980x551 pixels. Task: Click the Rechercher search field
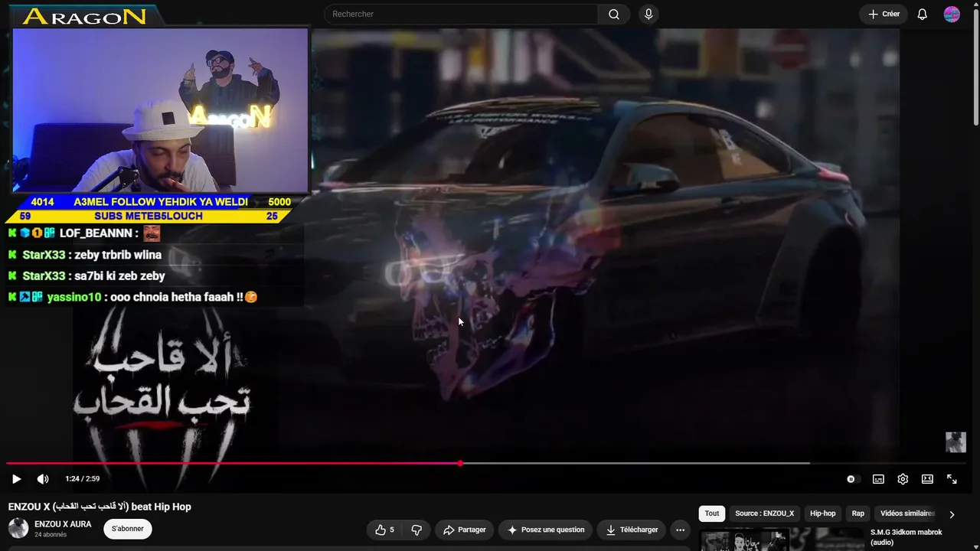click(x=461, y=14)
